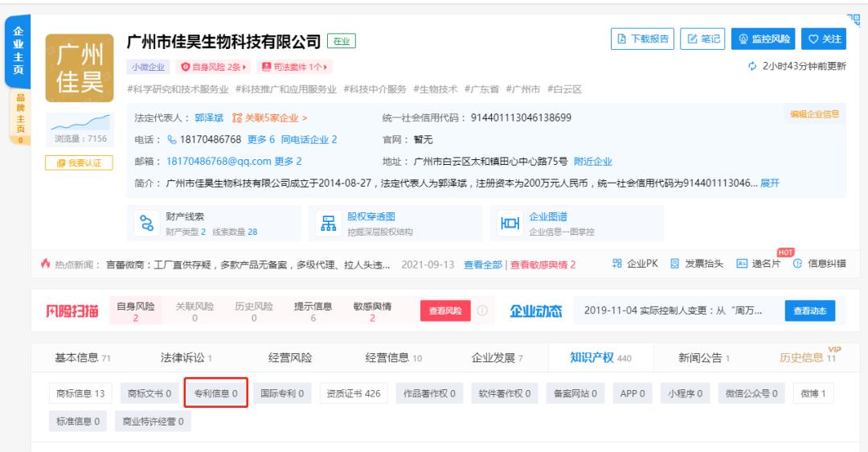Click the 股权穿透图 icon
868x452 pixels.
[x=328, y=224]
